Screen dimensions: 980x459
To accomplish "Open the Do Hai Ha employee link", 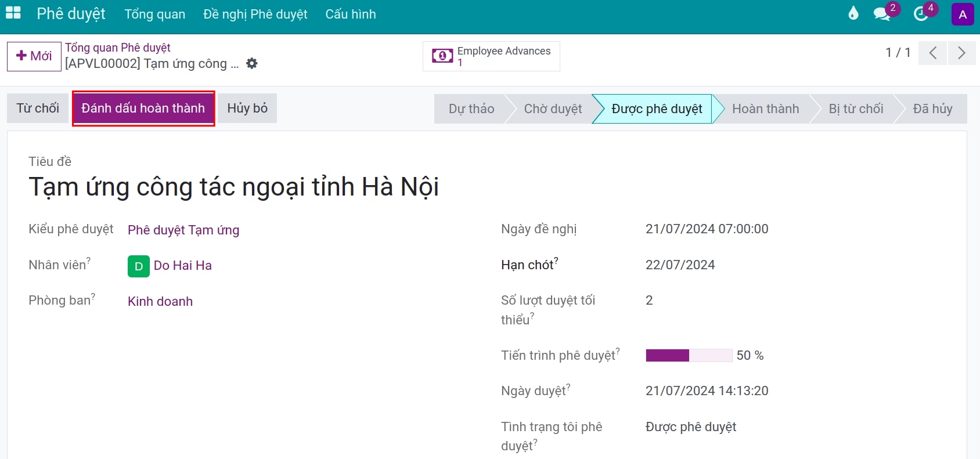I will point(183,266).
